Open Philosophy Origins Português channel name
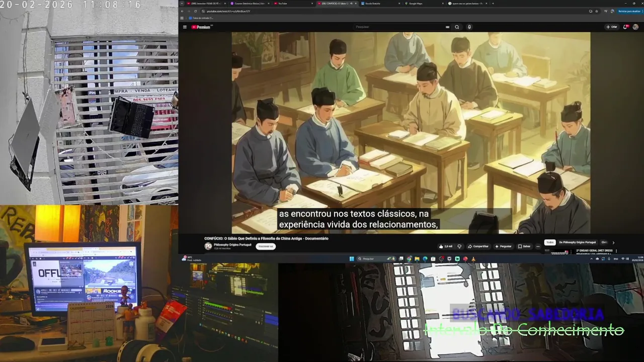 pos(232,245)
